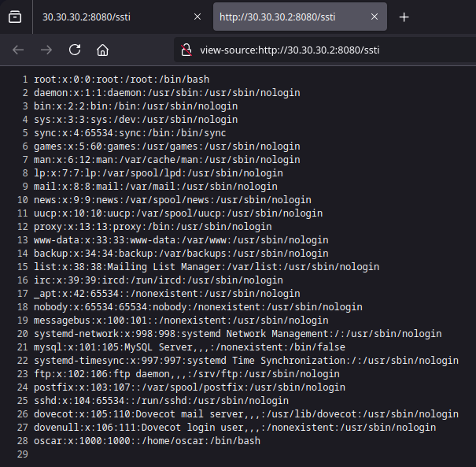Go back using the back arrow
Viewport: 476px width, 467px height.
(x=18, y=50)
